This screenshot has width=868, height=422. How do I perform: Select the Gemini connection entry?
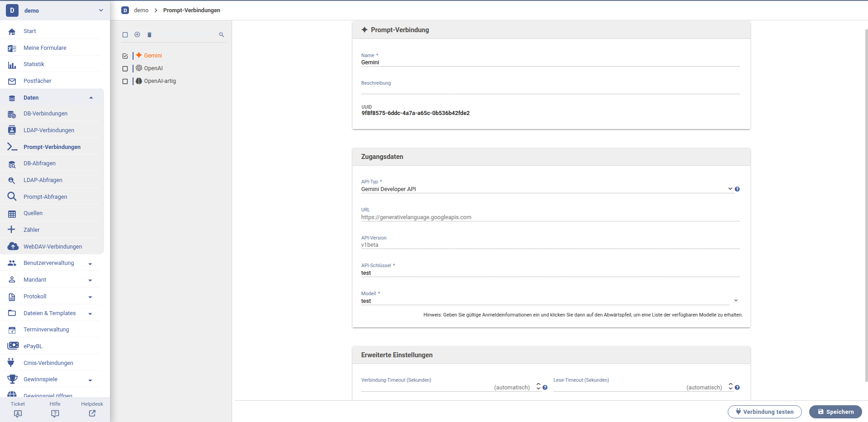pos(153,56)
